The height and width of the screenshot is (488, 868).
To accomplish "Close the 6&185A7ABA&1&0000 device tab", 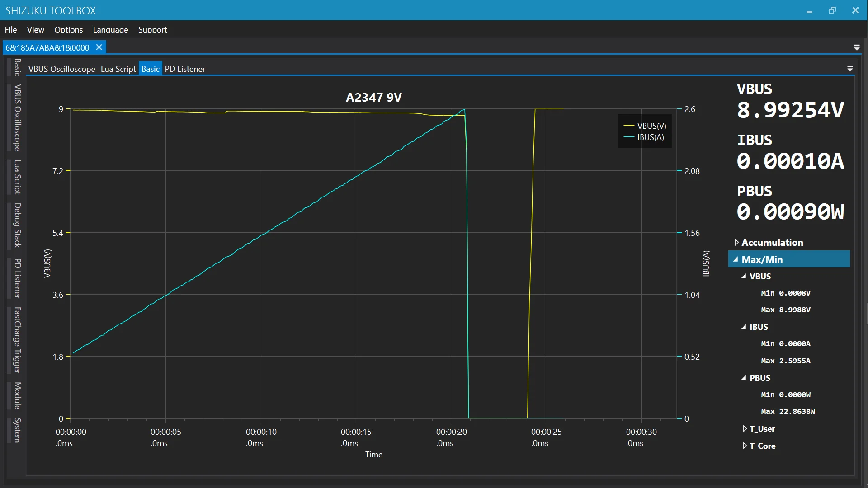I will (x=99, y=47).
